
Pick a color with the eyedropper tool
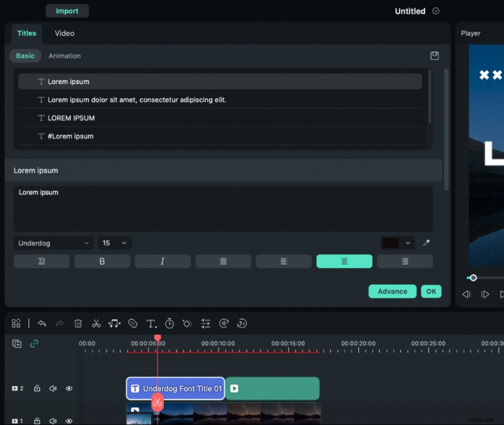pyautogui.click(x=426, y=243)
